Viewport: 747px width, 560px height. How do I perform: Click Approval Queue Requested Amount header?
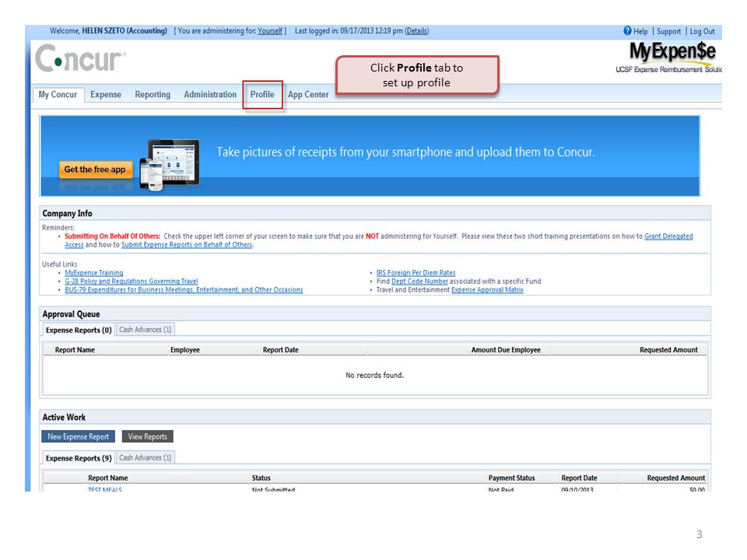point(668,350)
